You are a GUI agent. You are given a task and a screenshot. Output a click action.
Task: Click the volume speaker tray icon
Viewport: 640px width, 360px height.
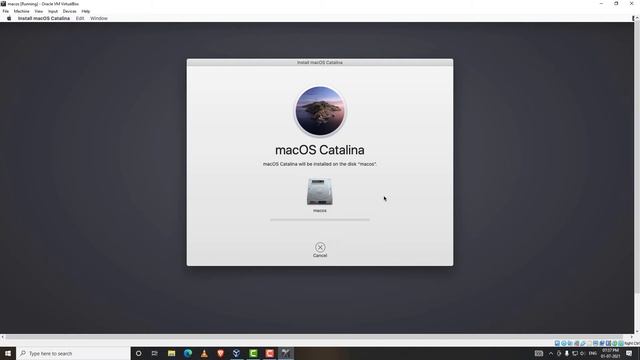point(582,353)
